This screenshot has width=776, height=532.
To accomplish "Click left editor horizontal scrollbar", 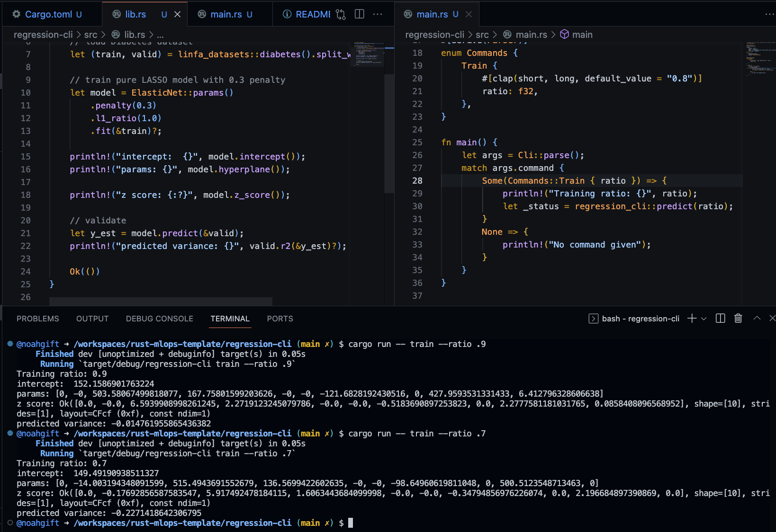I will (161, 301).
